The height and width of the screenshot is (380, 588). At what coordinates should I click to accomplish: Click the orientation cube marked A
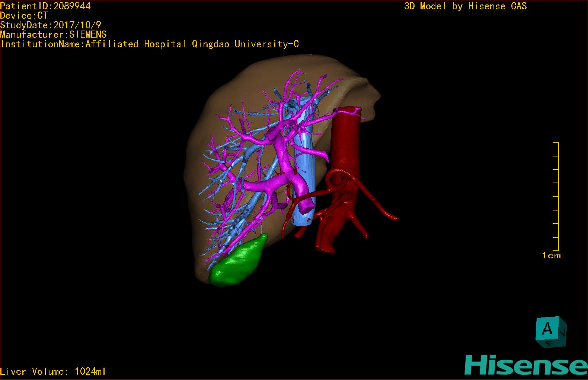(x=550, y=332)
